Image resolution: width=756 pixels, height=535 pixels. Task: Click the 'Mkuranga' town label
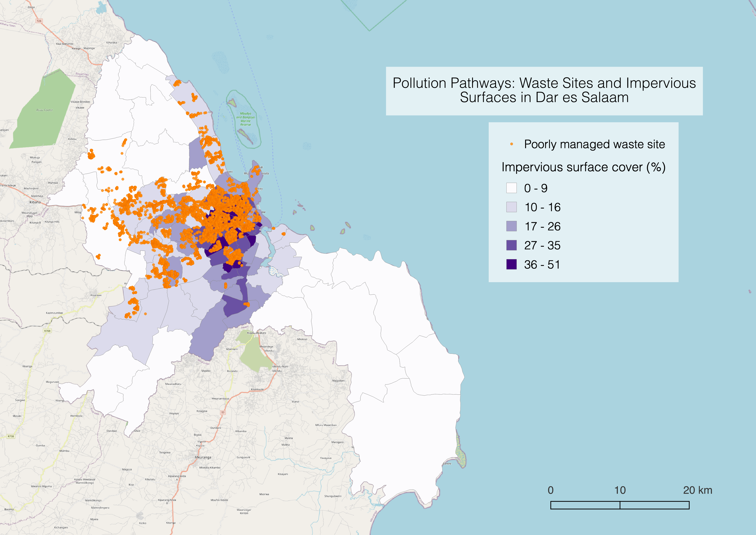[203, 457]
